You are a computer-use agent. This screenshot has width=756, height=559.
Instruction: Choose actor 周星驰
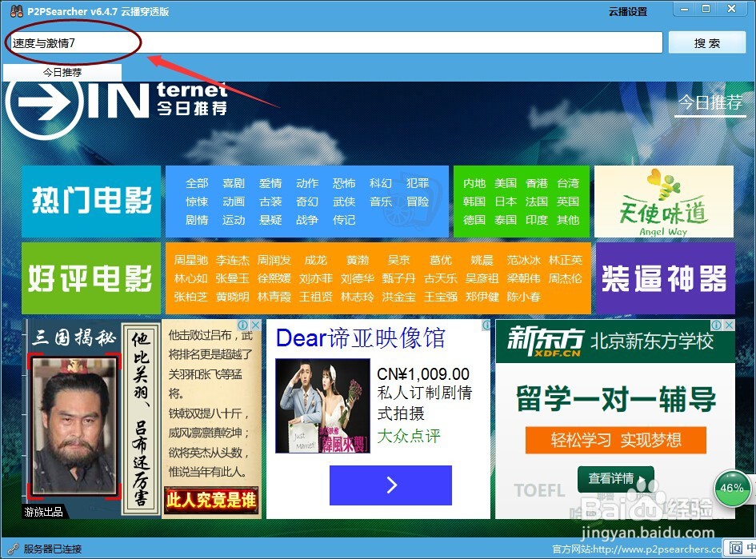tap(191, 260)
